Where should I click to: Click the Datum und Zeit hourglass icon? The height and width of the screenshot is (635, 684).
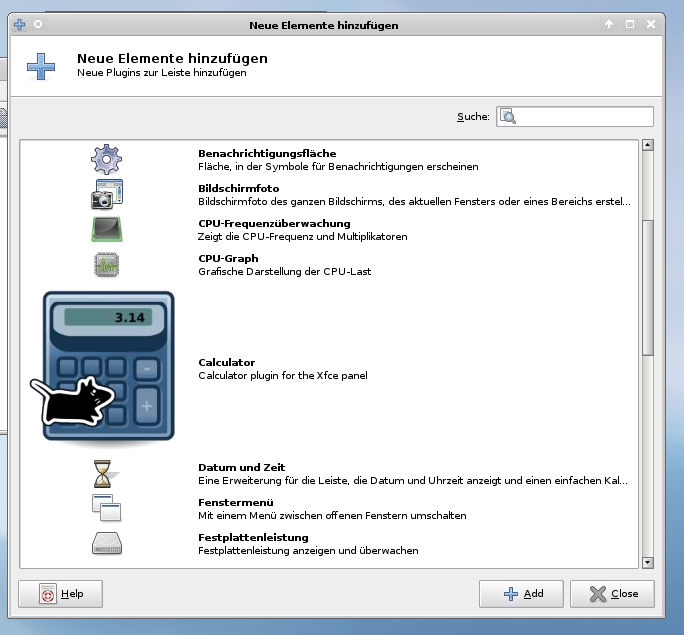(x=106, y=474)
